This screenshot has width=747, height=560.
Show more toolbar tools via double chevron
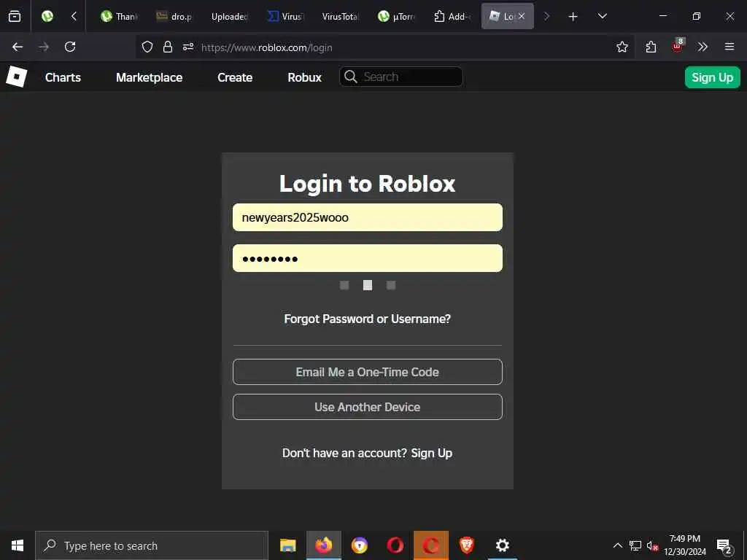(703, 47)
